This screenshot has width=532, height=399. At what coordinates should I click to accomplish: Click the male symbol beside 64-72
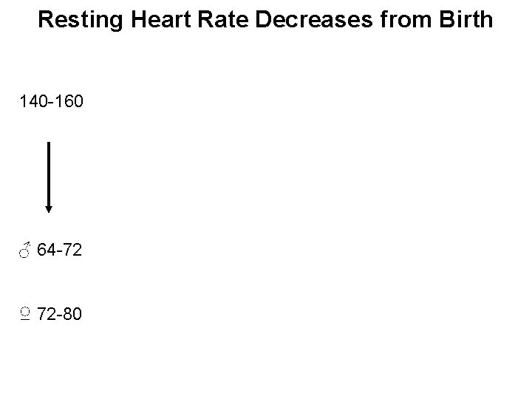coord(25,253)
